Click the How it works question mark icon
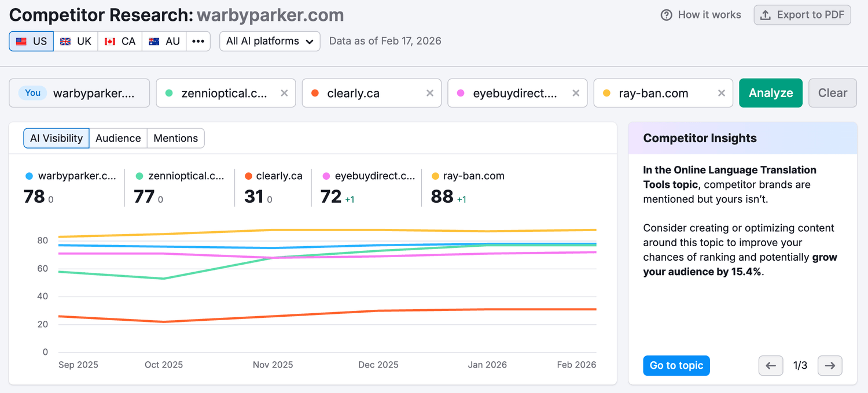The image size is (868, 393). pyautogui.click(x=665, y=14)
